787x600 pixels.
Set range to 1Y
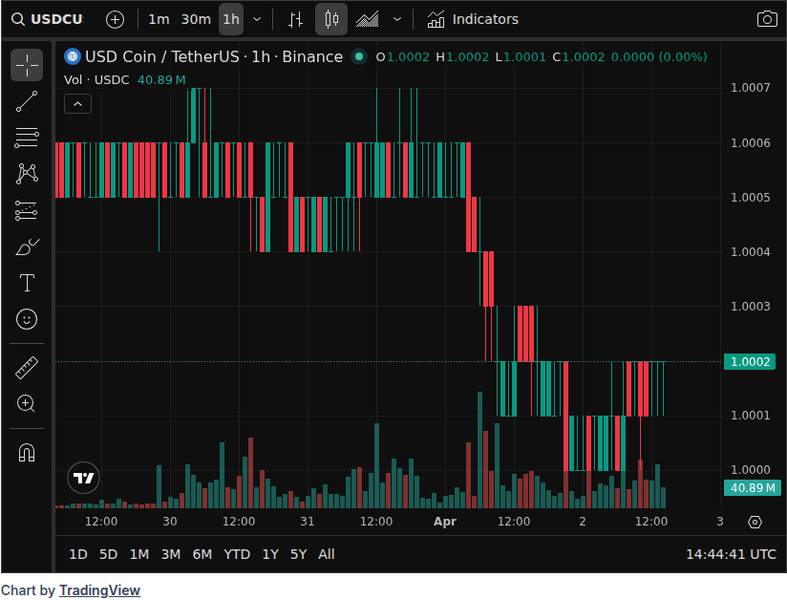click(x=270, y=554)
